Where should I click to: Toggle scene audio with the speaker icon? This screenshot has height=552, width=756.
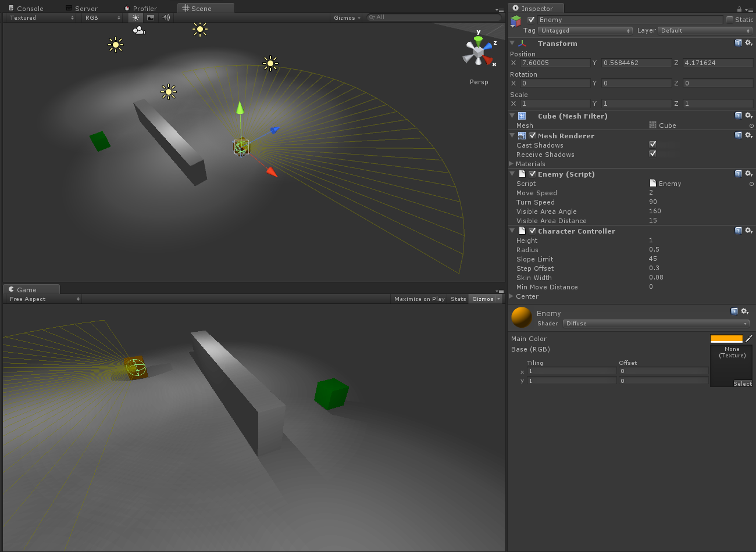pos(166,18)
